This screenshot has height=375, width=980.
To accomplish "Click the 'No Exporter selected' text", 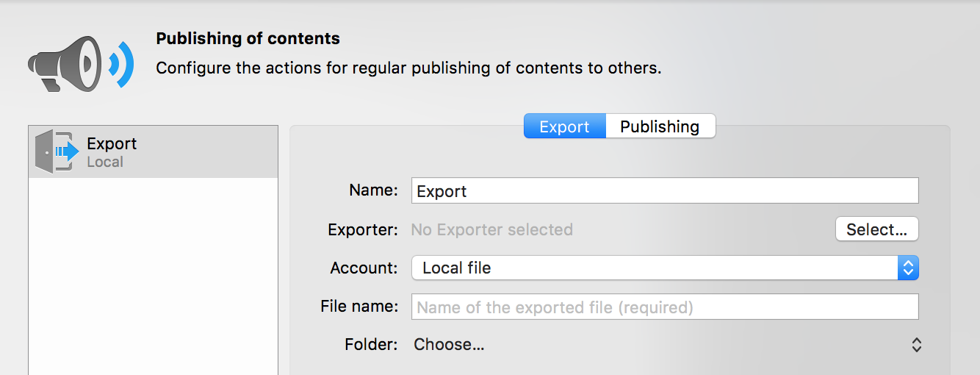I will (492, 229).
